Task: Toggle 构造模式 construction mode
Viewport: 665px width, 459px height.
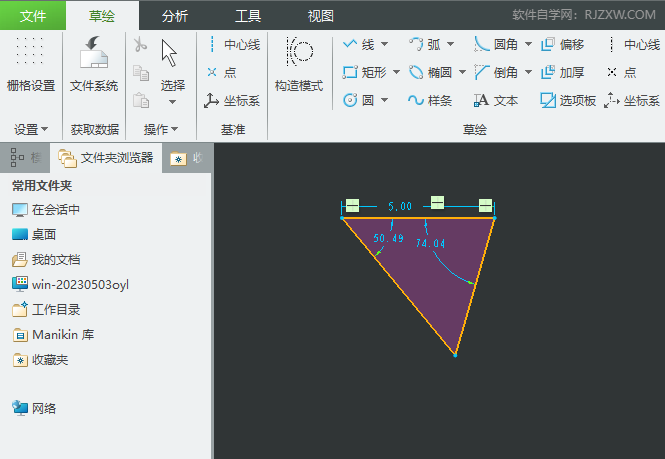Action: pos(299,64)
